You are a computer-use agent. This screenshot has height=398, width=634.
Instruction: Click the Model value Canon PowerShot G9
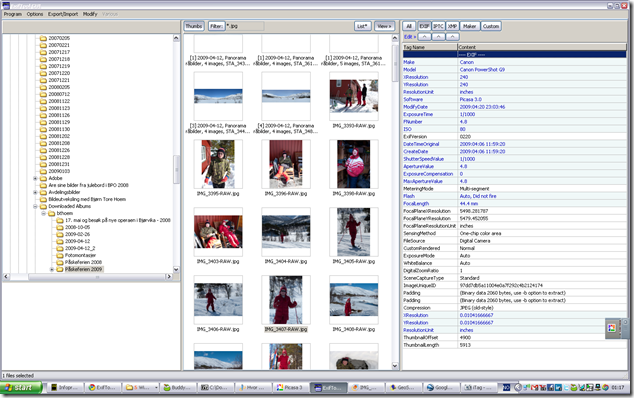coord(482,70)
